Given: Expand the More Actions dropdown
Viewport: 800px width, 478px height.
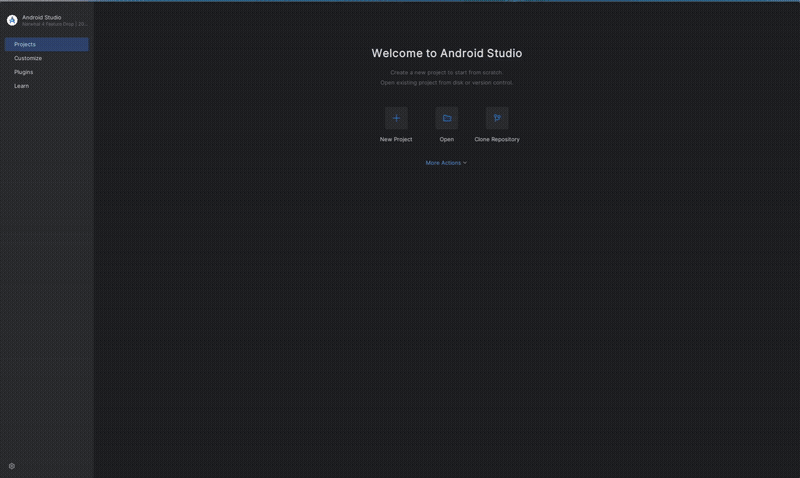Looking at the screenshot, I should [x=446, y=163].
